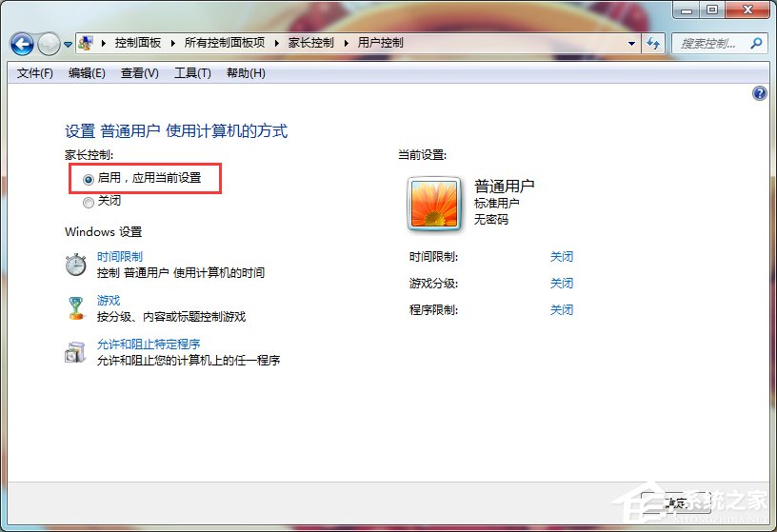
Task: Click the 普通用户 flower account picture
Action: pyautogui.click(x=435, y=205)
